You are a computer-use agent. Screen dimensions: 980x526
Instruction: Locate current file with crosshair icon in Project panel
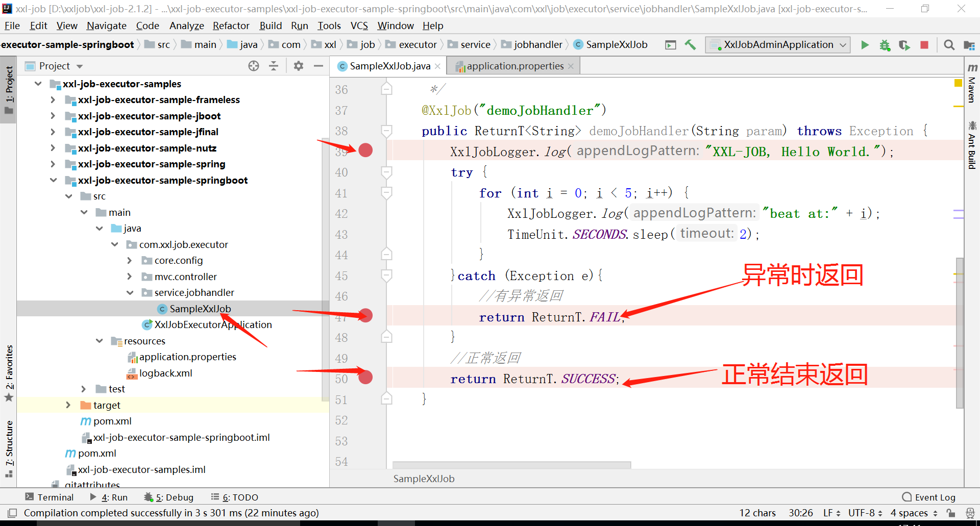pos(254,66)
